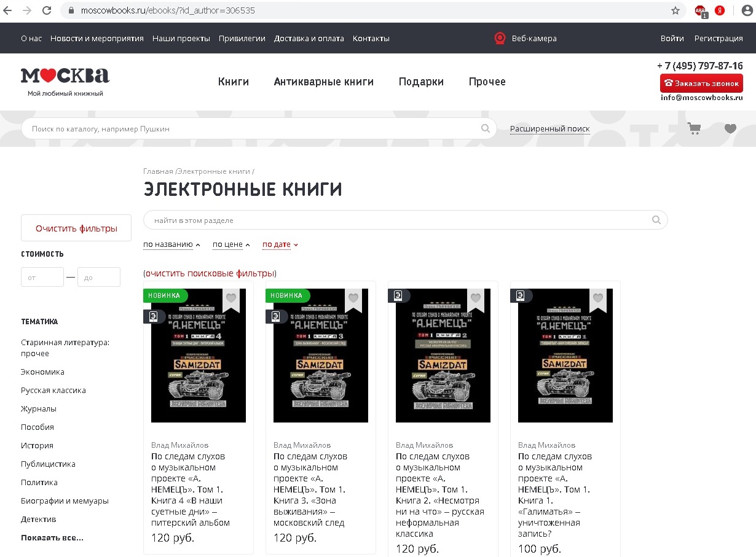Bookmark this page with the star icon
Image resolution: width=756 pixels, height=557 pixels.
click(x=675, y=10)
